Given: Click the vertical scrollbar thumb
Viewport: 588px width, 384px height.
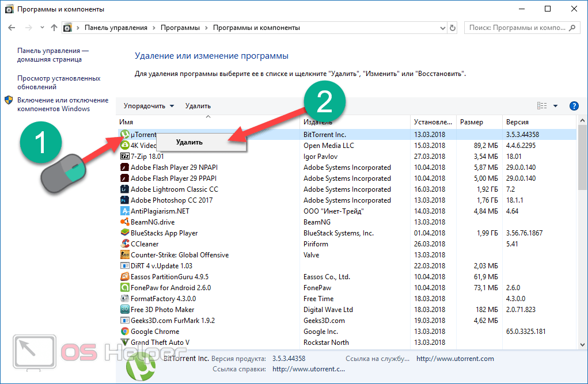Looking at the screenshot, I should (x=582, y=157).
